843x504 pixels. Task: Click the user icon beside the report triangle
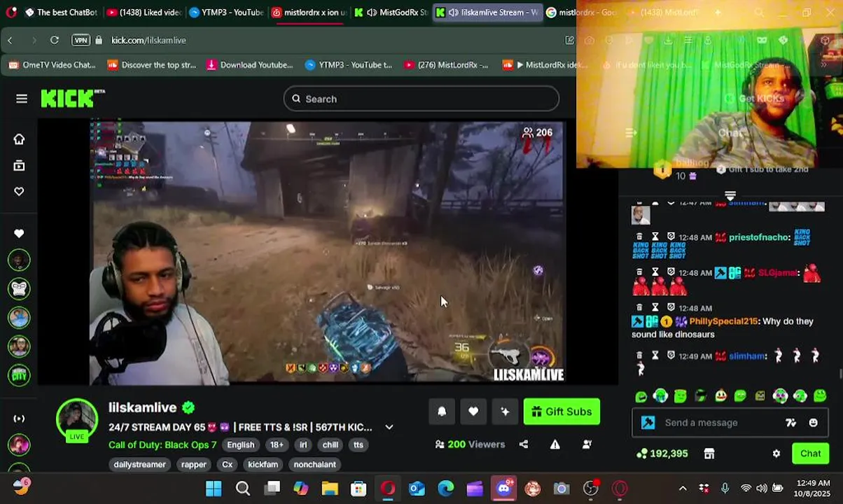click(587, 444)
